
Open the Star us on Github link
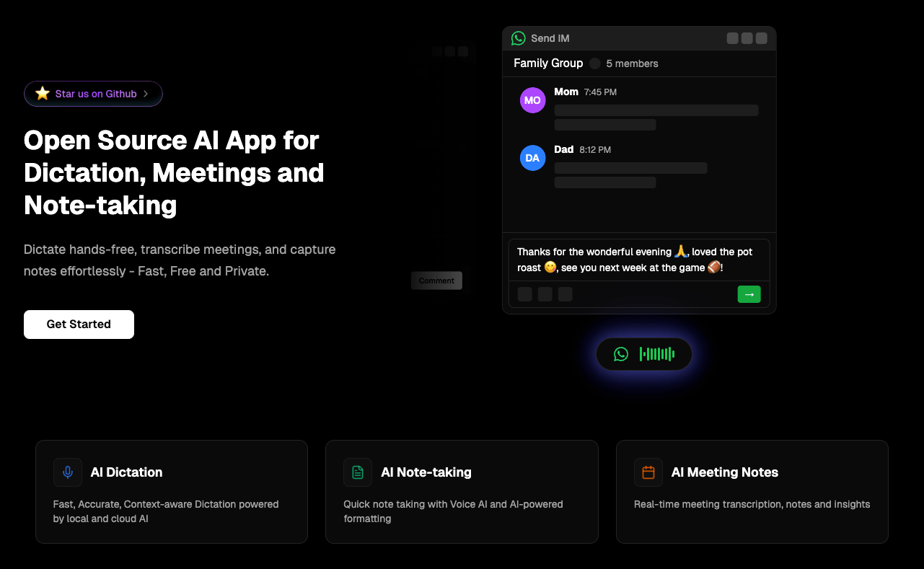coord(96,94)
